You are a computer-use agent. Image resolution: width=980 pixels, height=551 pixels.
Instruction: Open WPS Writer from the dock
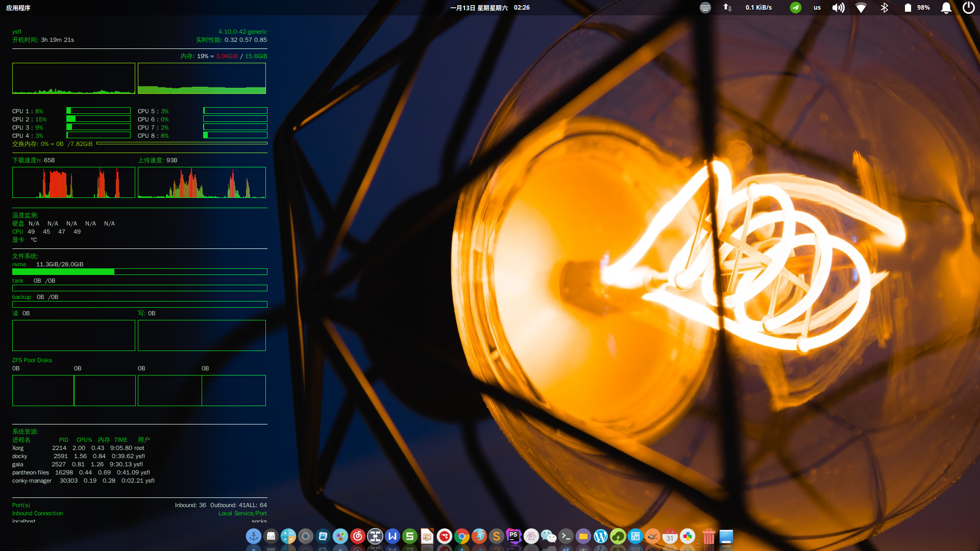point(392,536)
